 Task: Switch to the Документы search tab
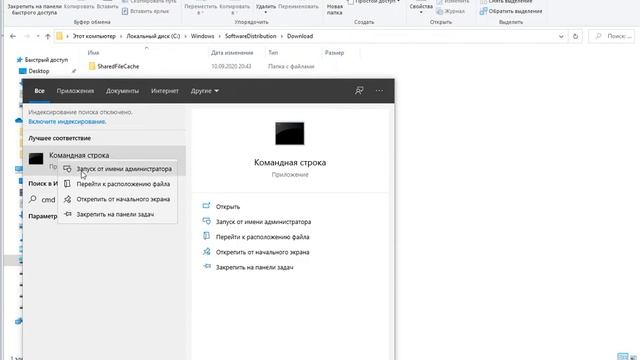tap(122, 91)
